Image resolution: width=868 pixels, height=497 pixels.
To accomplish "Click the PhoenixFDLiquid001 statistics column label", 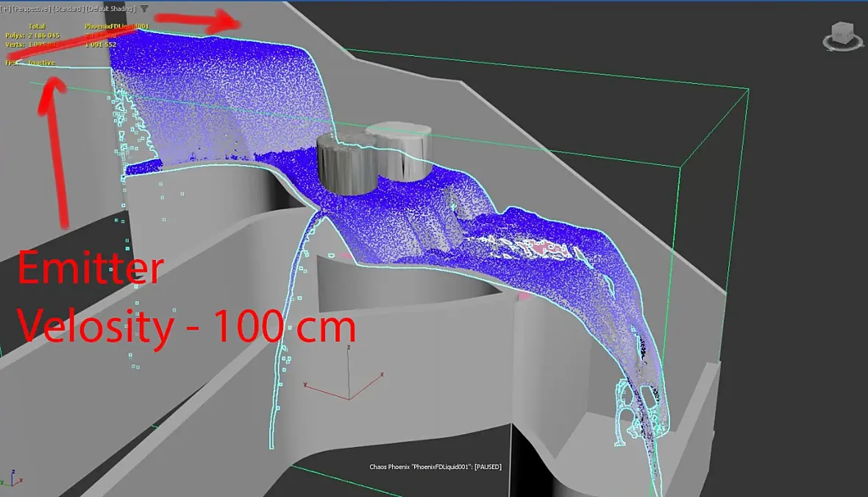I will point(117,26).
